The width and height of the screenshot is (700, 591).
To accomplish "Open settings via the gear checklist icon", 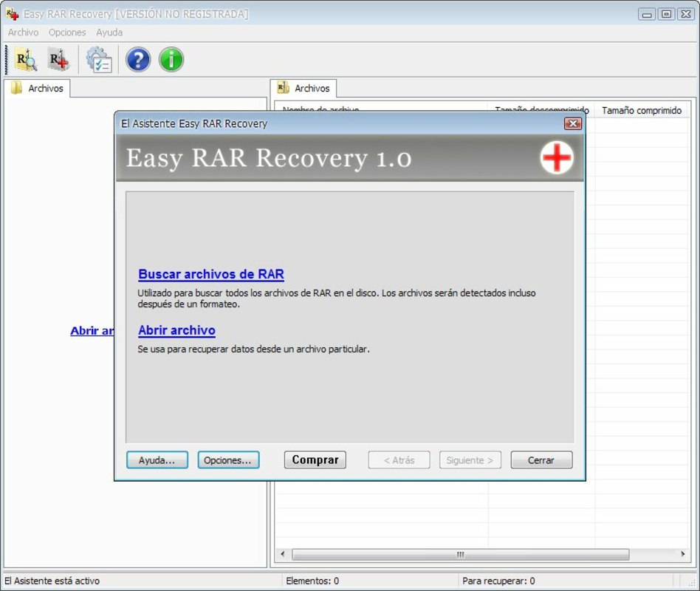I will (100, 60).
